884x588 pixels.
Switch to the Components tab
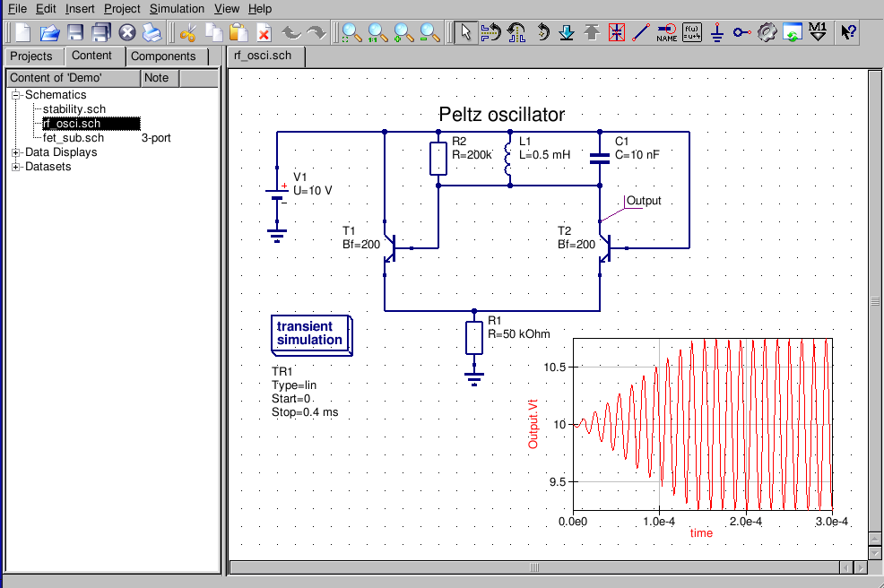coord(163,56)
